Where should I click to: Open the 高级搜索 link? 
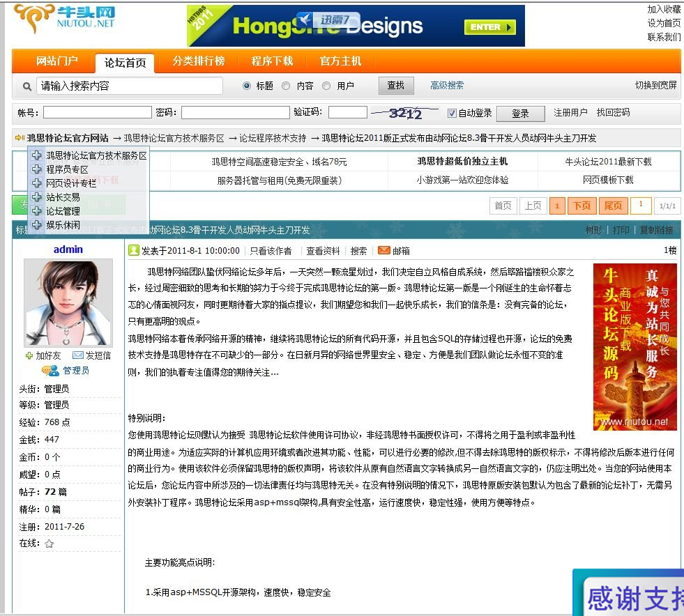(447, 86)
